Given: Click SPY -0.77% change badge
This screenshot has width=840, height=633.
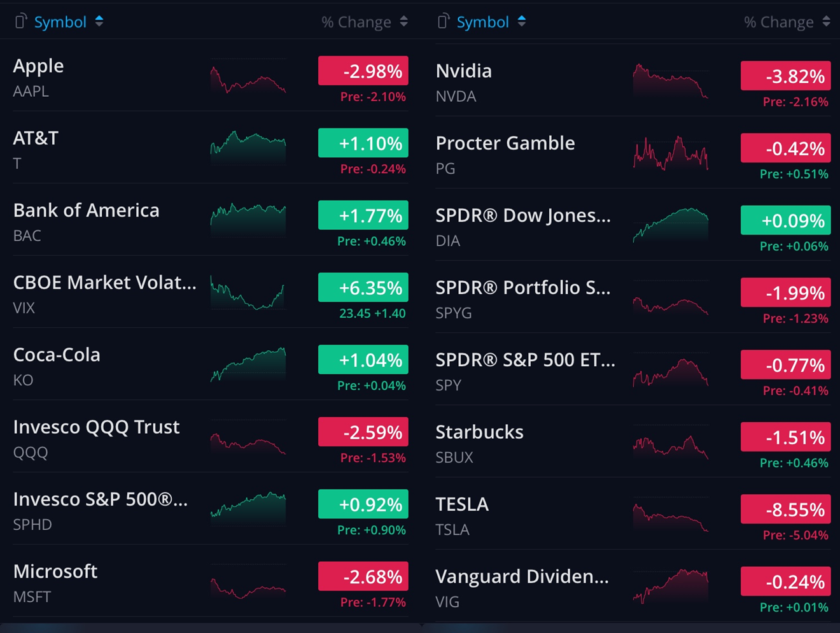Looking at the screenshot, I should (786, 365).
